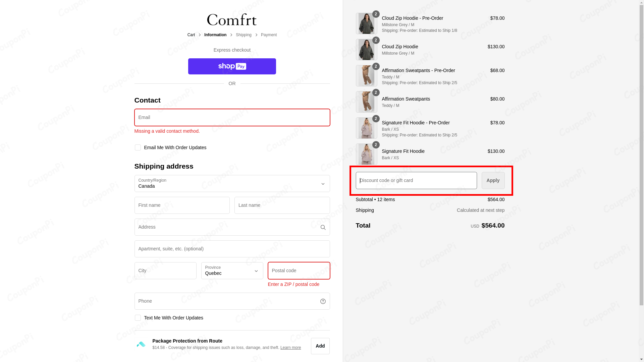Viewport: 644px width, 362px height.
Task: Click the Route package protection logo
Action: point(141,344)
